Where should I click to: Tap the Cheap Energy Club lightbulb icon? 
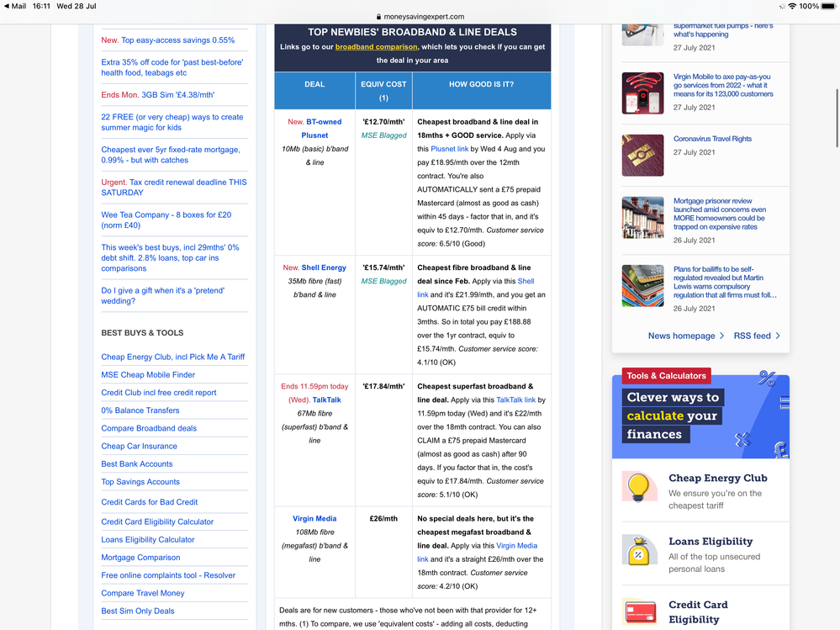click(639, 487)
